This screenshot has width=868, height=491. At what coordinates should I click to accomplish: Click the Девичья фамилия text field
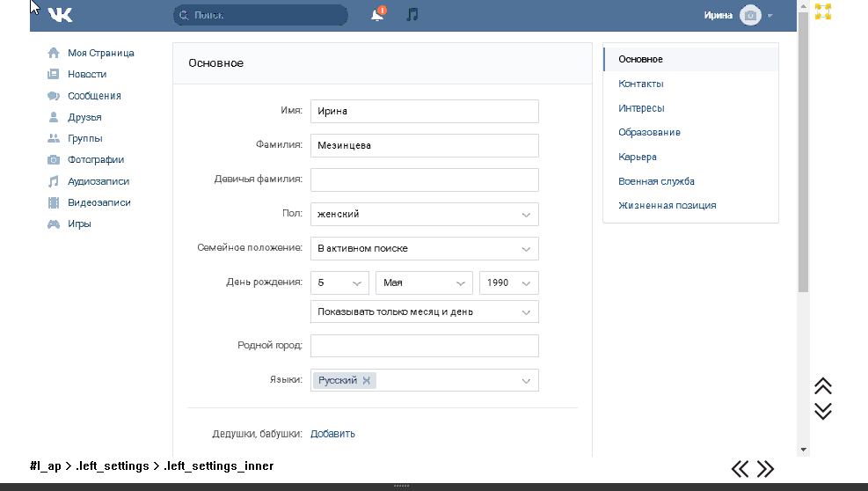(x=424, y=180)
